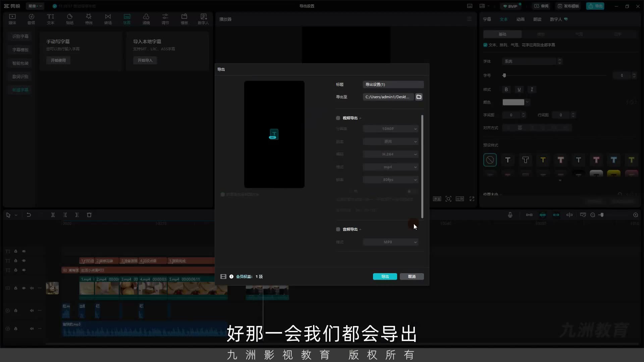The image size is (644, 362).
Task: Enable the 音频导出 audio export checkbox
Action: point(338,229)
